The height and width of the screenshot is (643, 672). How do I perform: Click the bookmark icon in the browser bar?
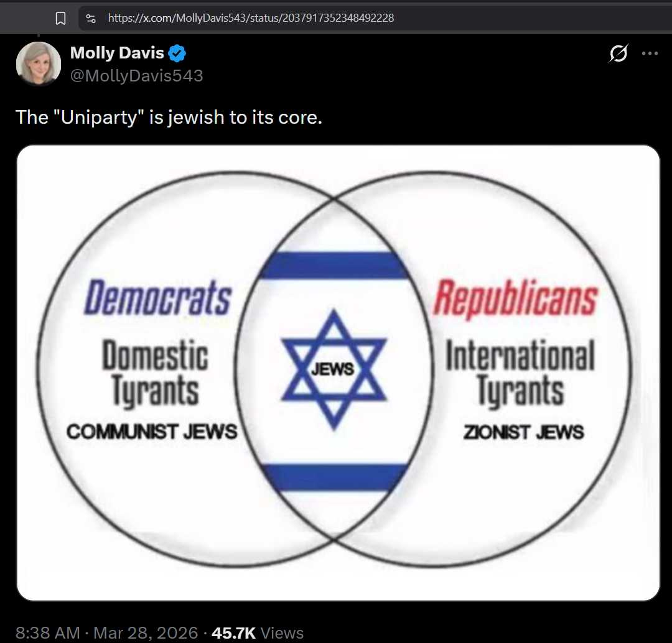click(x=60, y=18)
